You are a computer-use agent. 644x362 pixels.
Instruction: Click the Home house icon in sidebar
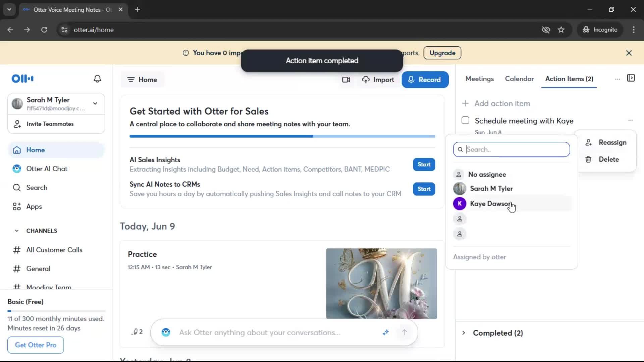coord(17,150)
